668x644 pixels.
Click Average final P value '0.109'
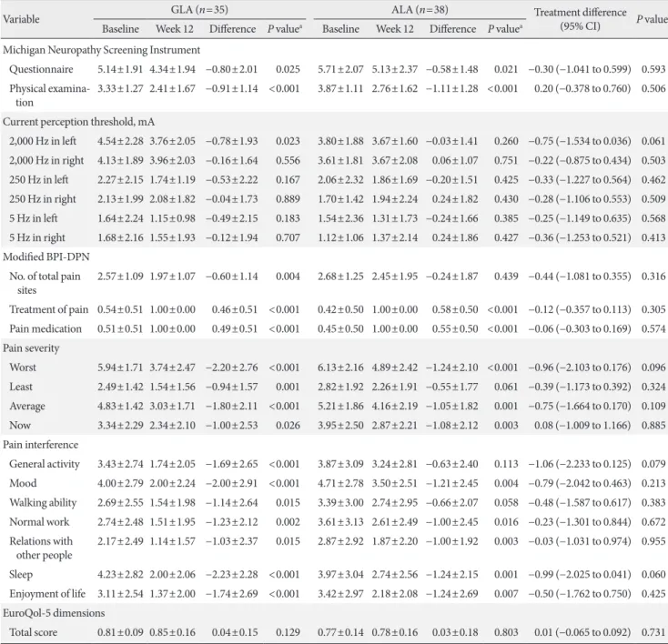coord(653,406)
